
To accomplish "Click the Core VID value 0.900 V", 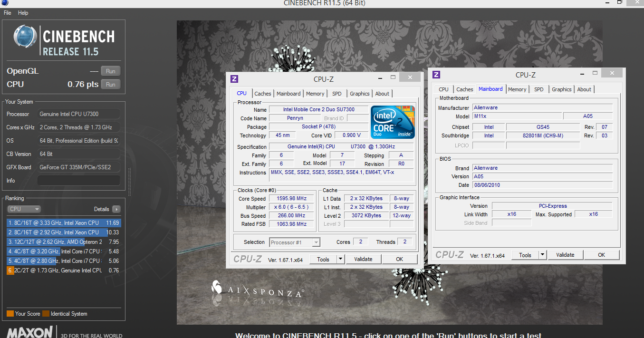I will (352, 135).
